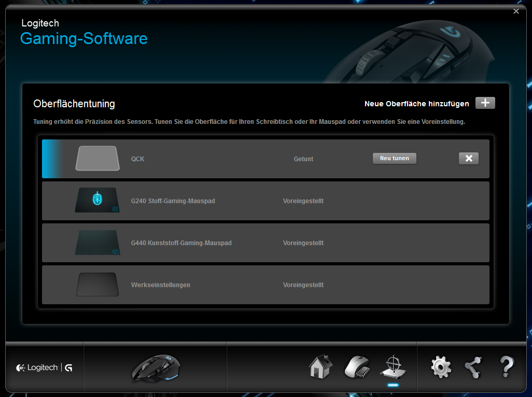Image resolution: width=532 pixels, height=397 pixels.
Task: Open the Home icon in bottom bar
Action: click(x=320, y=367)
